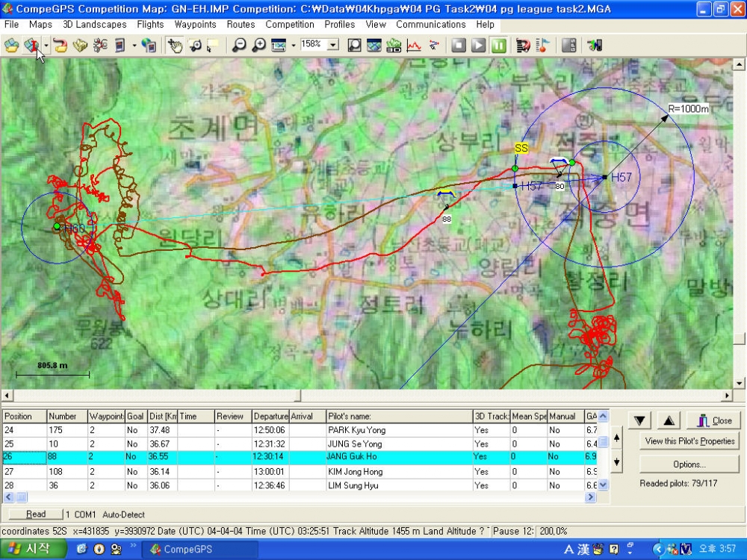Click the green pause animation button
The image size is (747, 560).
(x=499, y=46)
